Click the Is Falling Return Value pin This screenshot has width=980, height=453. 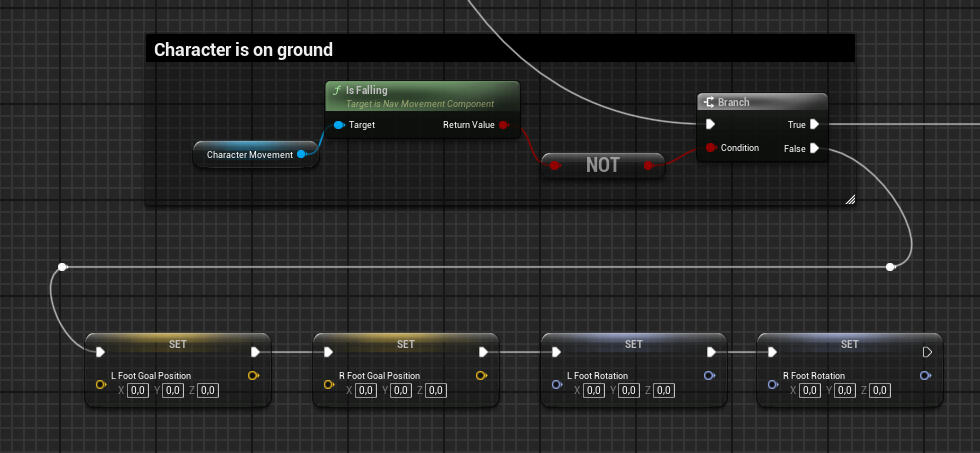coord(503,125)
